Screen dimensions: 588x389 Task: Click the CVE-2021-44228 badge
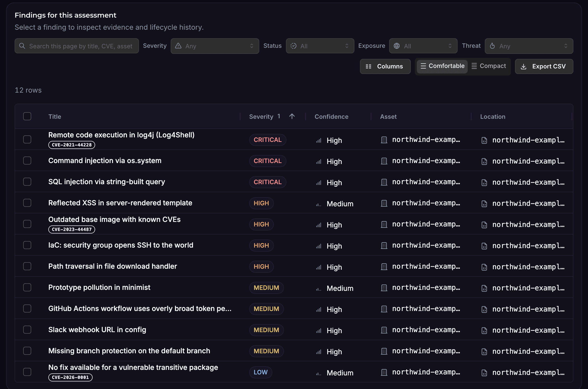(x=72, y=145)
